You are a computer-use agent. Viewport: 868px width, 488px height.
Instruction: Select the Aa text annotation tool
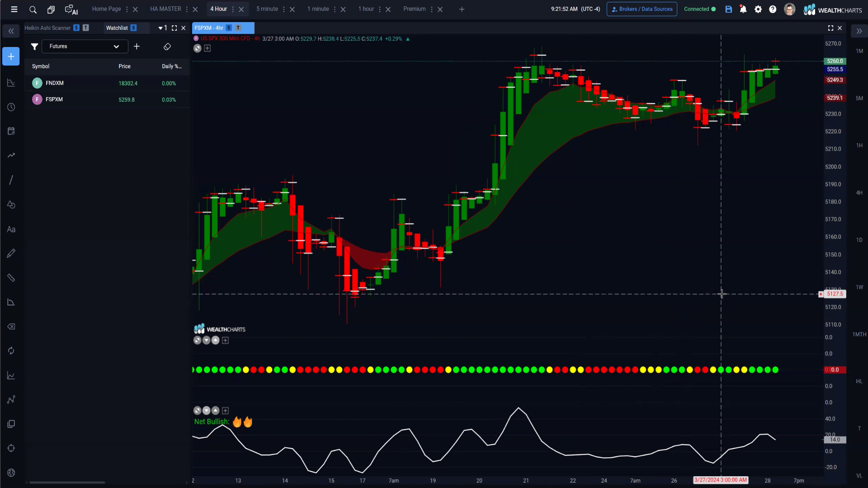[x=11, y=229]
